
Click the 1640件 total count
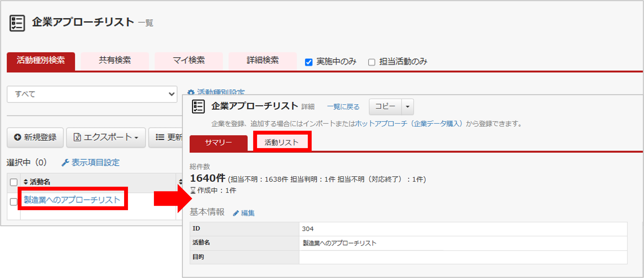click(208, 178)
